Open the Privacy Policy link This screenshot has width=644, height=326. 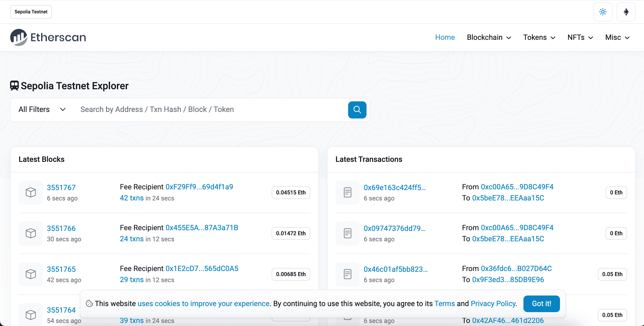(493, 304)
